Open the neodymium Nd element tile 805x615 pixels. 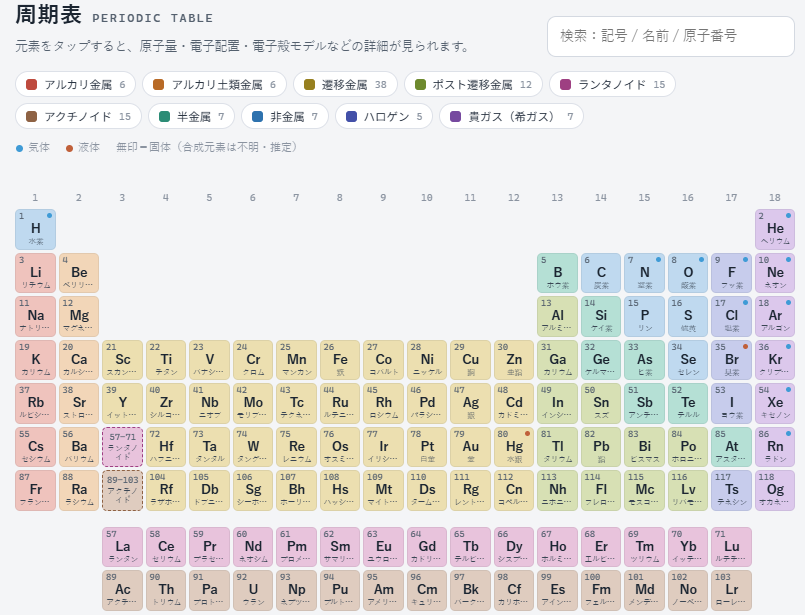click(x=253, y=547)
